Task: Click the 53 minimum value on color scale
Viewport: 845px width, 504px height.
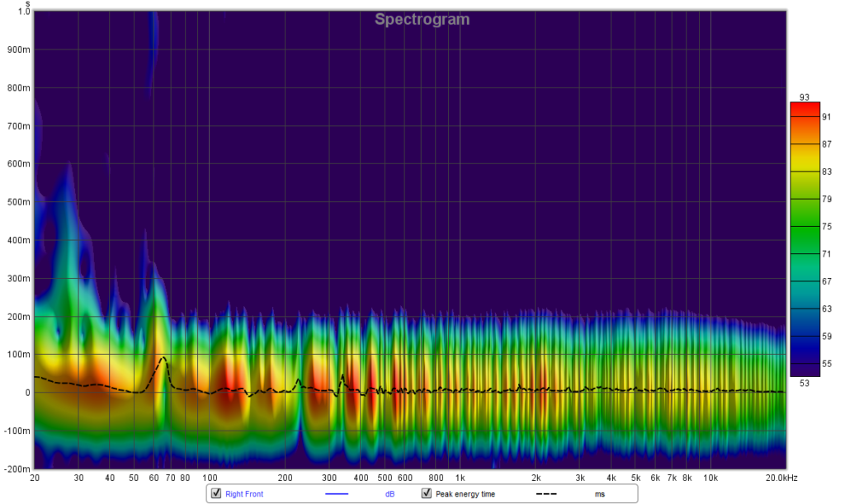Action: [x=805, y=383]
